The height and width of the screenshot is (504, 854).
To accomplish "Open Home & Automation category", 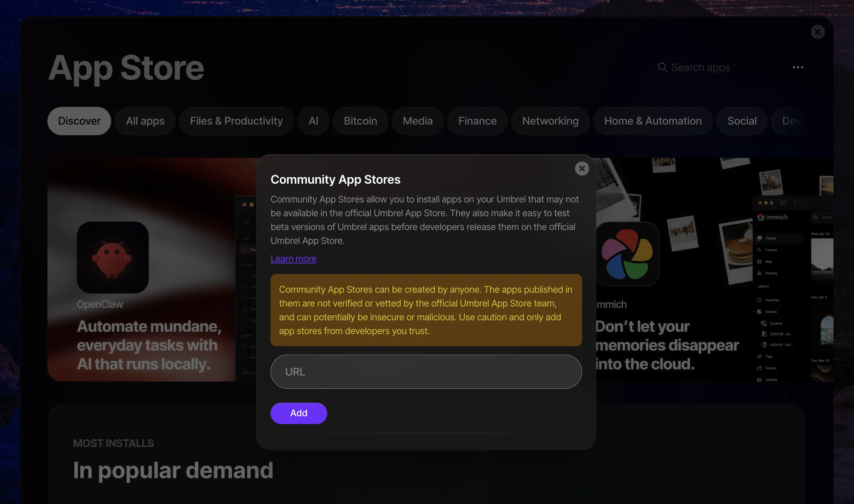I will (653, 121).
